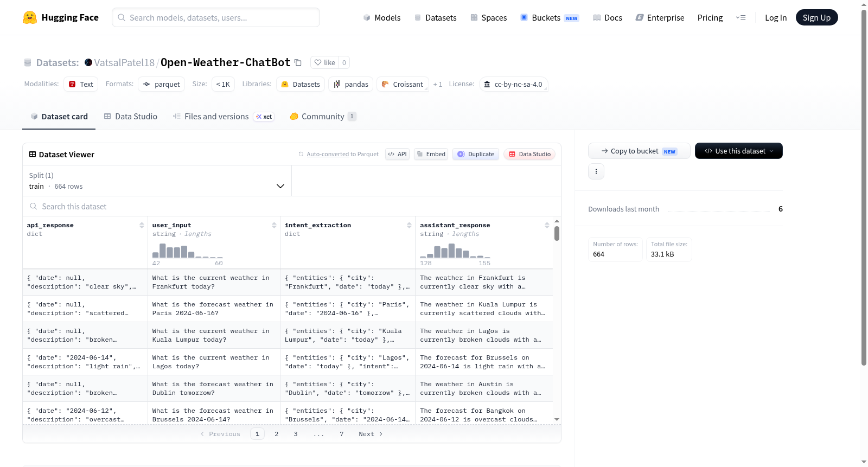The image size is (868, 467).
Task: Select page 1 in pagination
Action: 257,434
